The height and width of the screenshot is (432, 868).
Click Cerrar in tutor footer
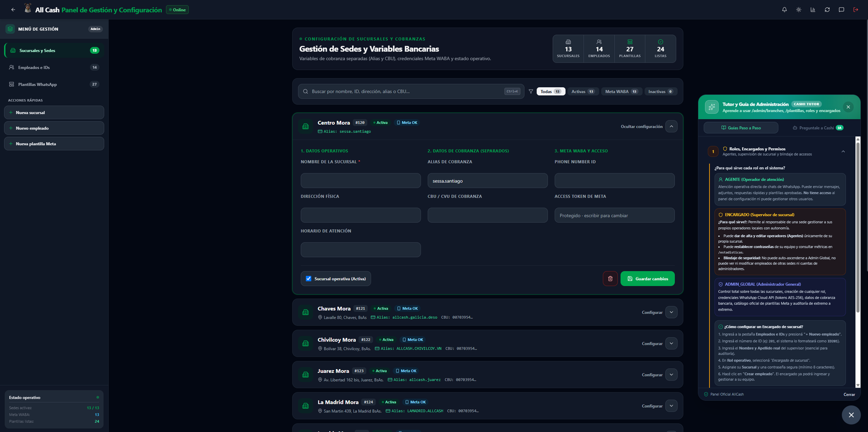(849, 395)
